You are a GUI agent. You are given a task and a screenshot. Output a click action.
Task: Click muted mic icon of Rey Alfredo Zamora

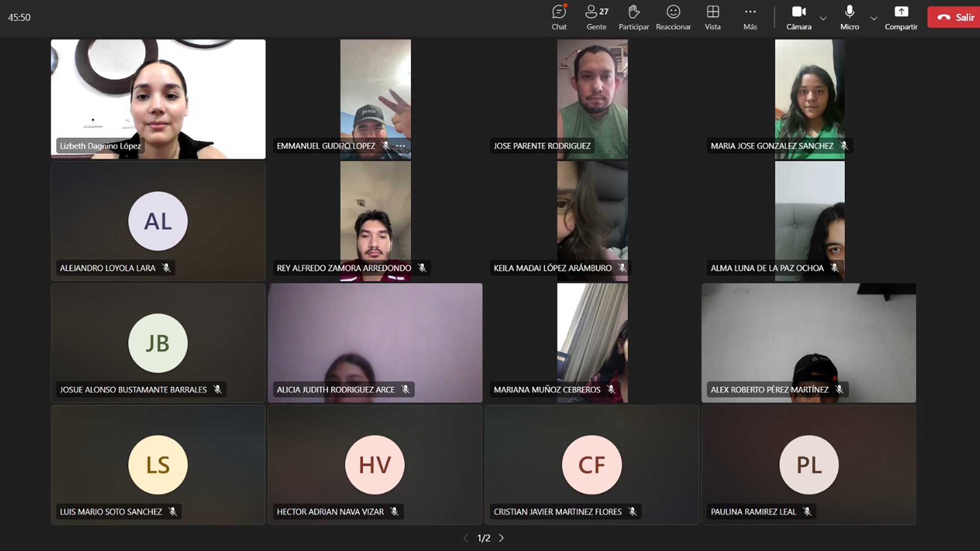422,268
